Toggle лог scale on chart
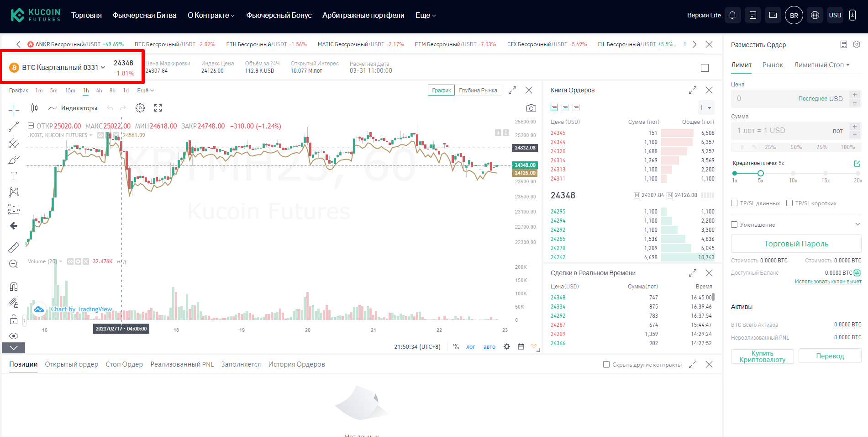This screenshot has height=437, width=868. point(470,347)
